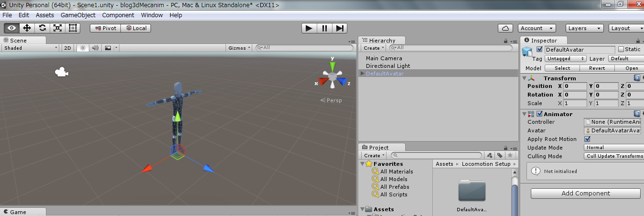
Task: Open the Update Mode Normal dropdown
Action: pos(614,148)
